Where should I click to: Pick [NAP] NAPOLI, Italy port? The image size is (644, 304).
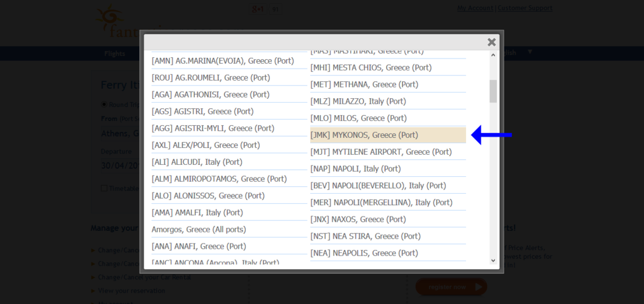(x=388, y=169)
